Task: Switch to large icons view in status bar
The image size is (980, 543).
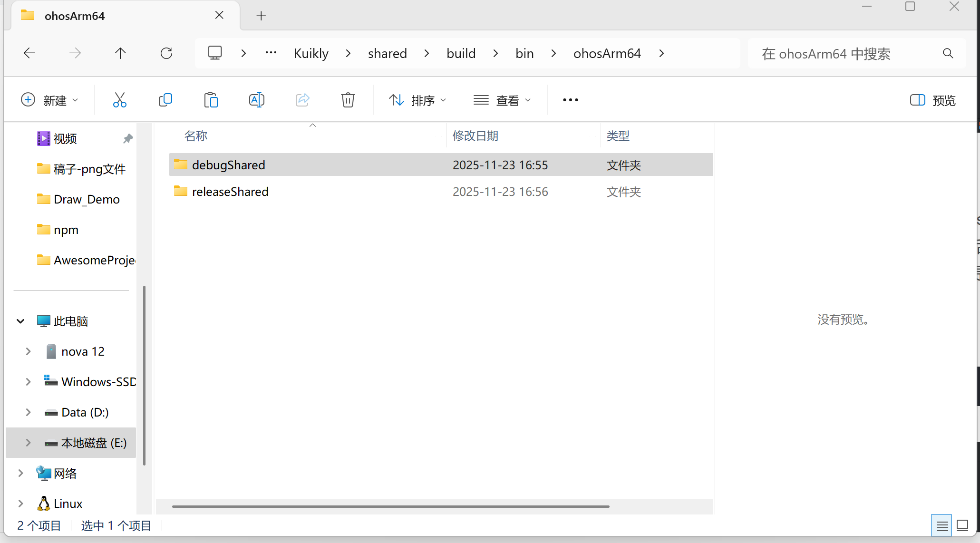Action: [x=962, y=525]
